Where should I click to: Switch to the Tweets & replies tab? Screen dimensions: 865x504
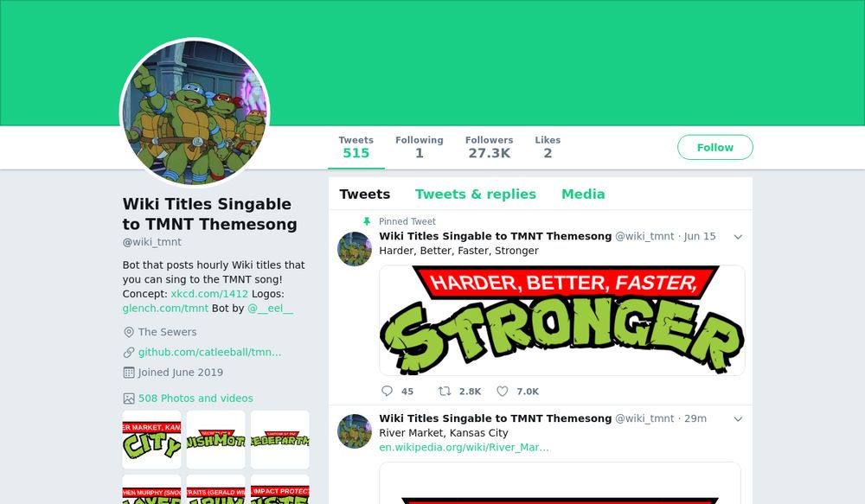click(x=475, y=195)
